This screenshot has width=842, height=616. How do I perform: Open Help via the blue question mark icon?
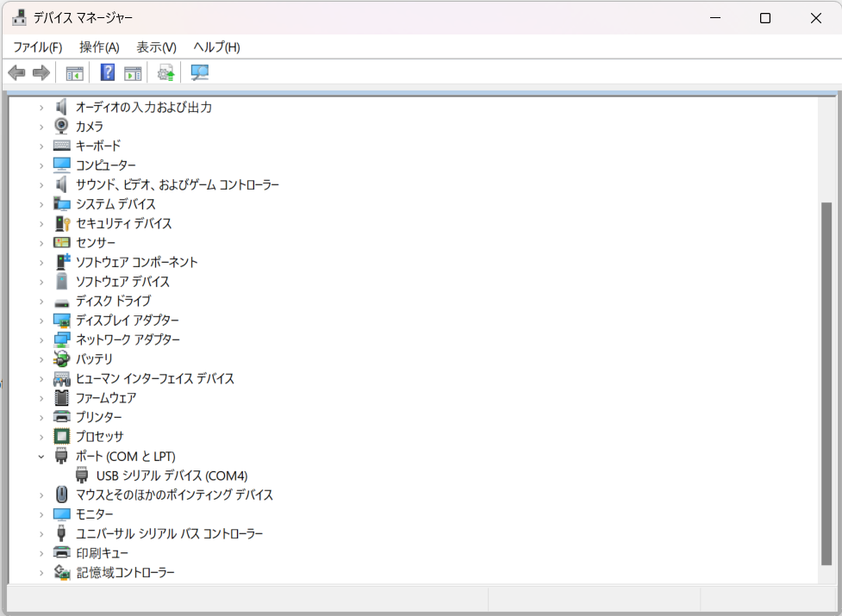(108, 72)
